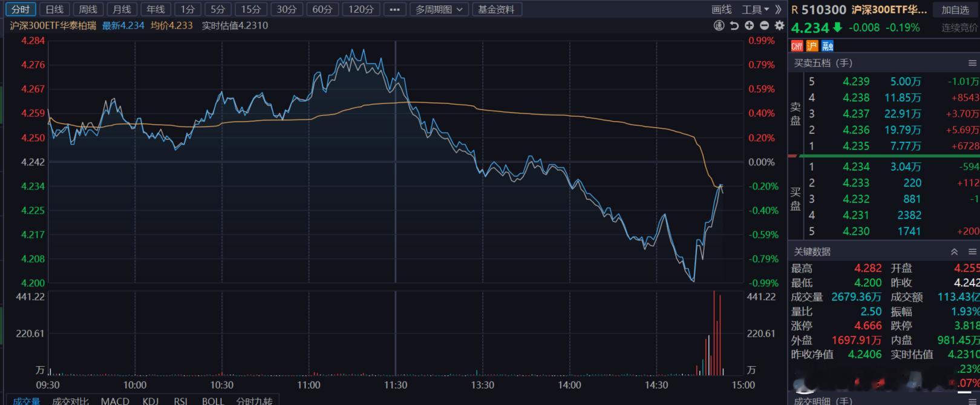Click the double-chevron icon beside 工具
Viewport: 980px width, 405px height.
coord(778,10)
